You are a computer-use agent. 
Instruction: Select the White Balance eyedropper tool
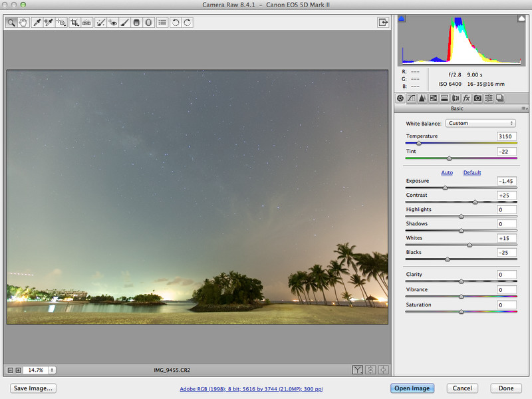pos(37,23)
